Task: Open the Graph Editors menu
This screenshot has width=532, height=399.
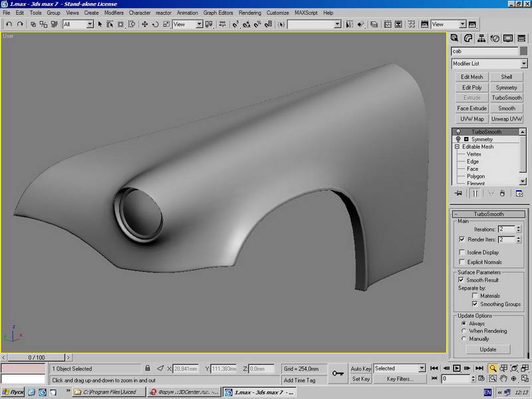Action: pyautogui.click(x=218, y=13)
